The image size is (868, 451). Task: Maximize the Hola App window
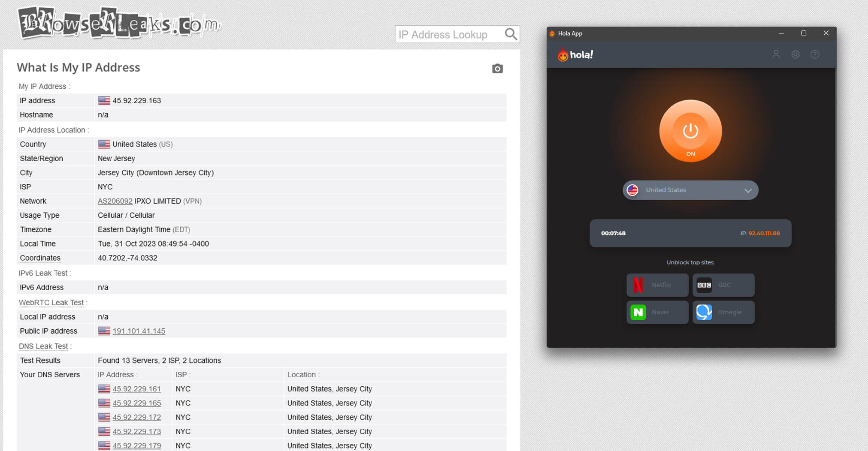[804, 33]
